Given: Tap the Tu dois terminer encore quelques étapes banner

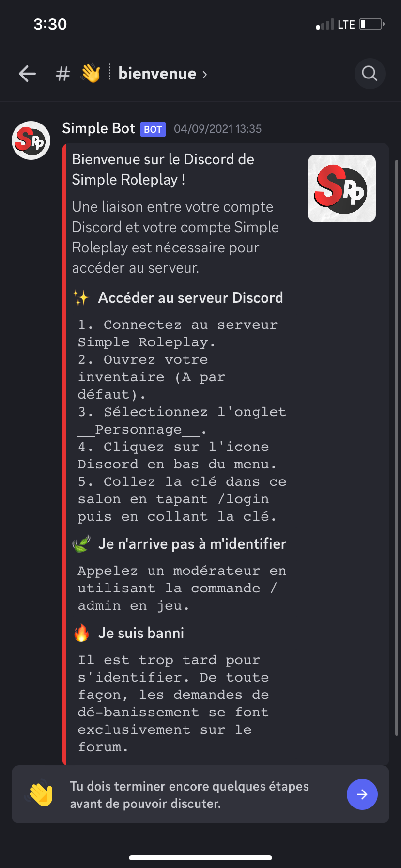Looking at the screenshot, I should click(x=200, y=794).
